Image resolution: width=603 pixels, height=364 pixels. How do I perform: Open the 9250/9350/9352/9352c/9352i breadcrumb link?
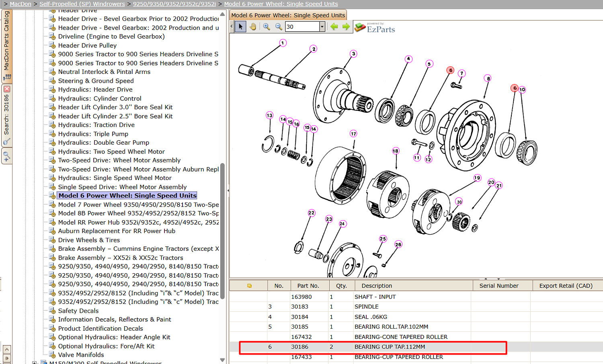[174, 4]
